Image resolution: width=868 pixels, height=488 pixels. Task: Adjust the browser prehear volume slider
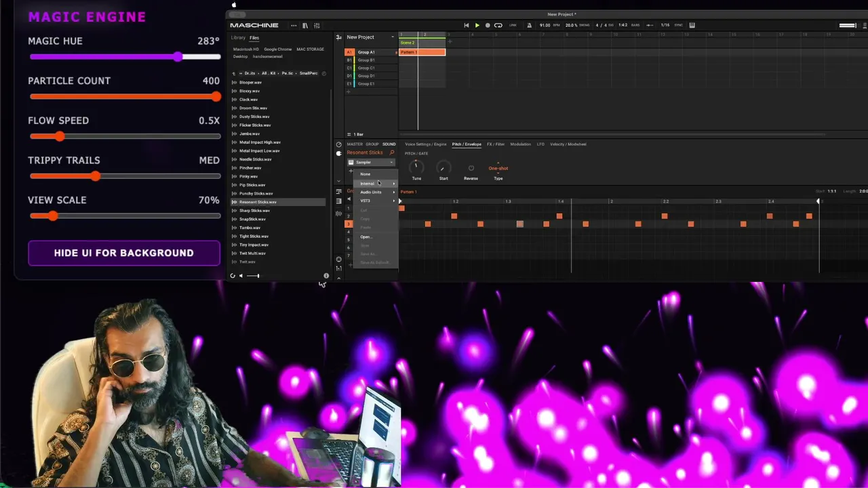[253, 276]
